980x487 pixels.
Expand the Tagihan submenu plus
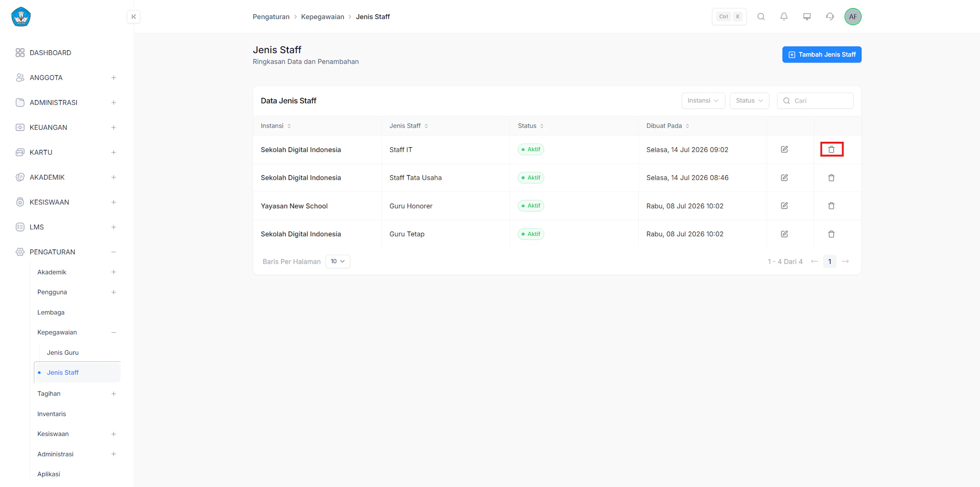pyautogui.click(x=113, y=393)
